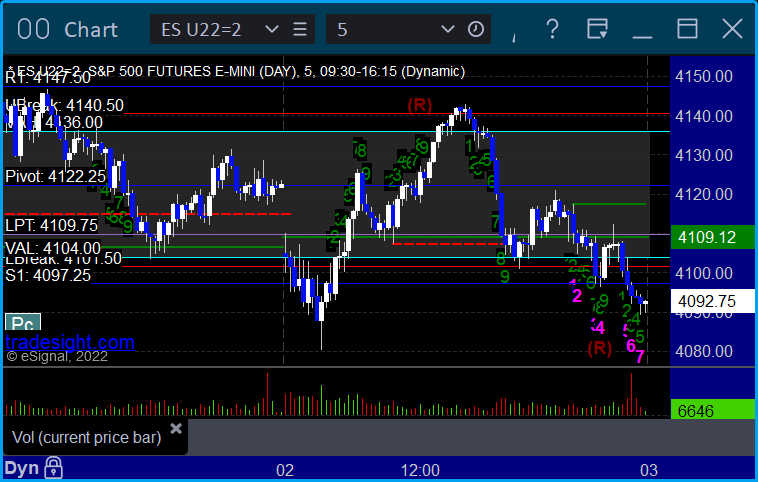Click the LPT: 4109.75 label
758x482 pixels.
click(52, 225)
